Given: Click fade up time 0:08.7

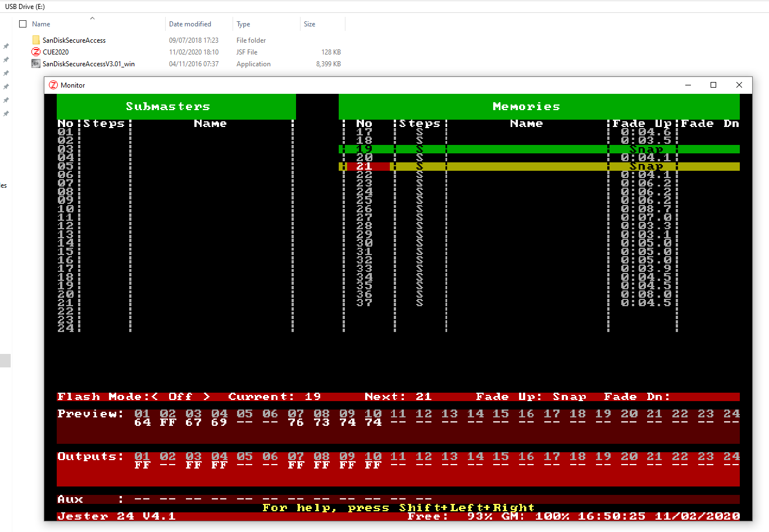Looking at the screenshot, I should pos(646,209).
